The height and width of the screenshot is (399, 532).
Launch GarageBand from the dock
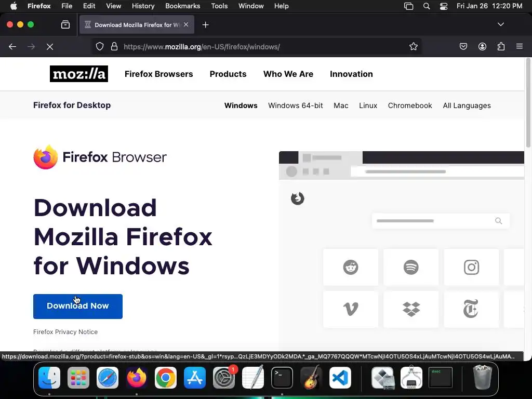point(311,377)
